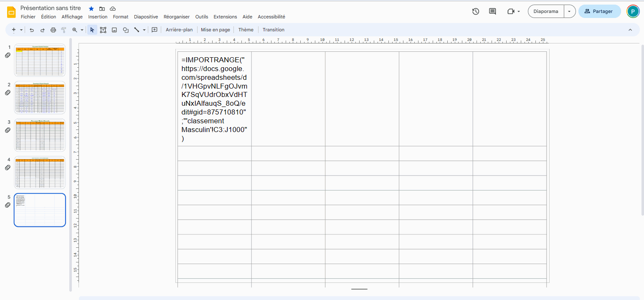Open version history clock icon
This screenshot has height=300, width=644.
coord(476,11)
